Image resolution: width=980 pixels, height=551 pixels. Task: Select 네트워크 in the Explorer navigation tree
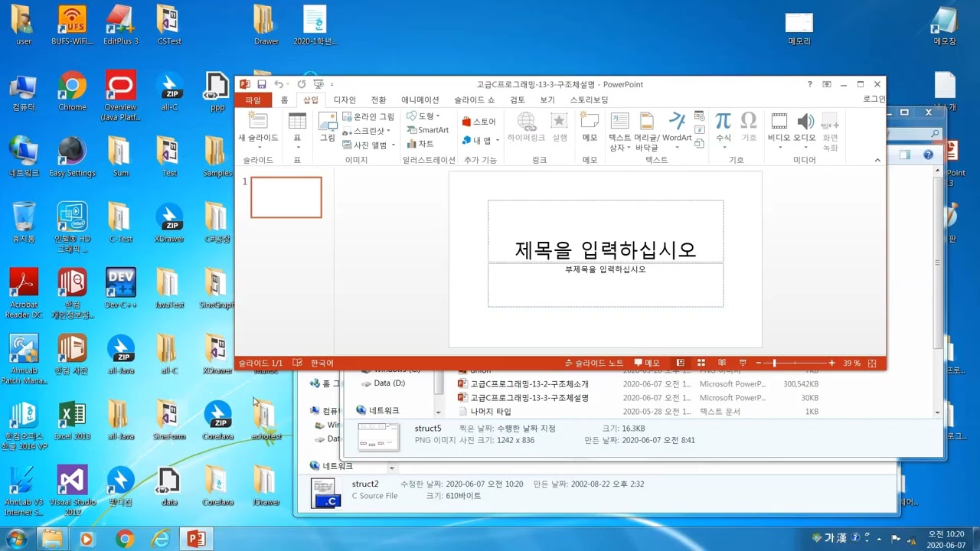(x=384, y=410)
